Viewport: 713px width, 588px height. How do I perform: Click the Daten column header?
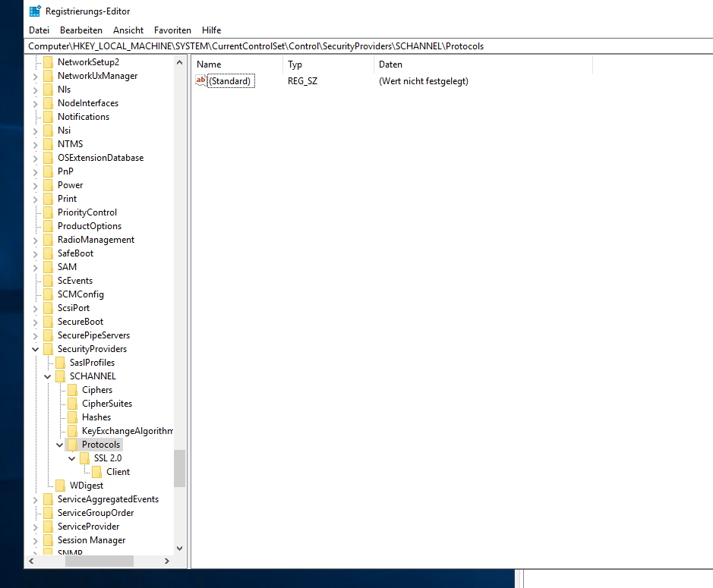[x=483, y=64]
